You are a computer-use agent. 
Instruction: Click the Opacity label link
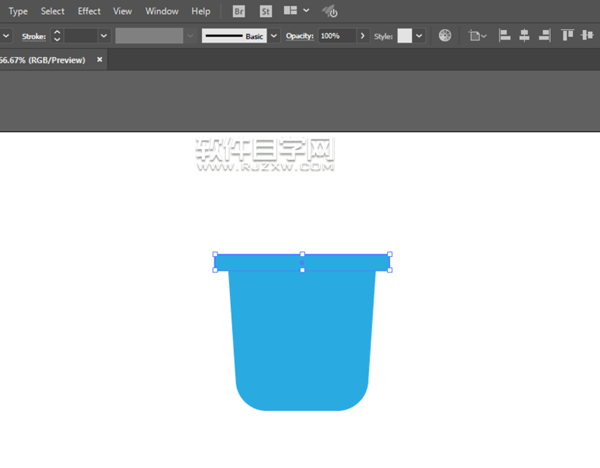[x=300, y=35]
